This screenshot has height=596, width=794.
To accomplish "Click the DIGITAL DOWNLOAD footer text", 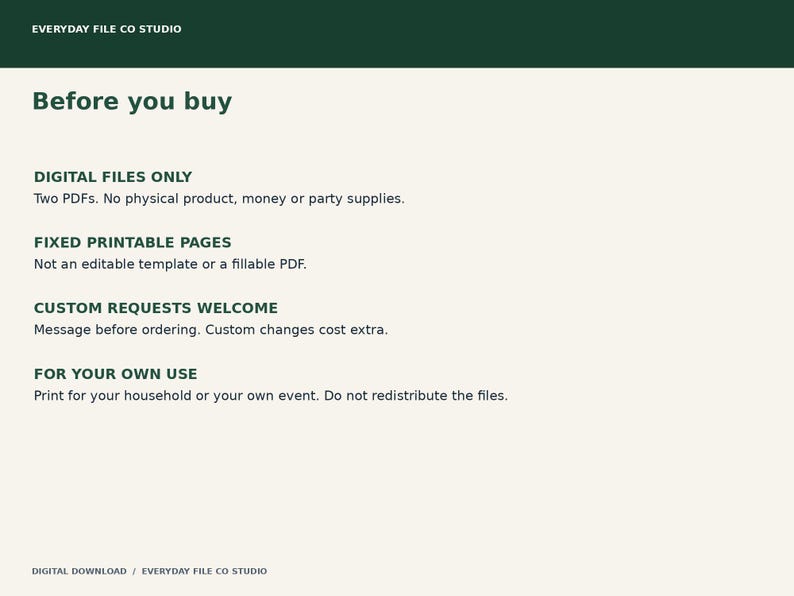I will click(x=79, y=571).
